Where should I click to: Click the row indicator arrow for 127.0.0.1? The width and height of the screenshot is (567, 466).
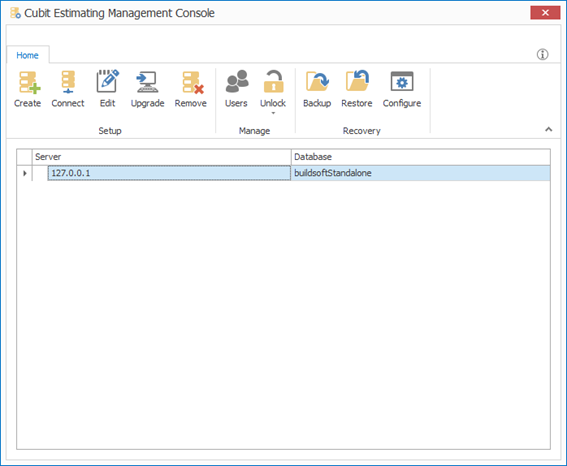(x=25, y=173)
